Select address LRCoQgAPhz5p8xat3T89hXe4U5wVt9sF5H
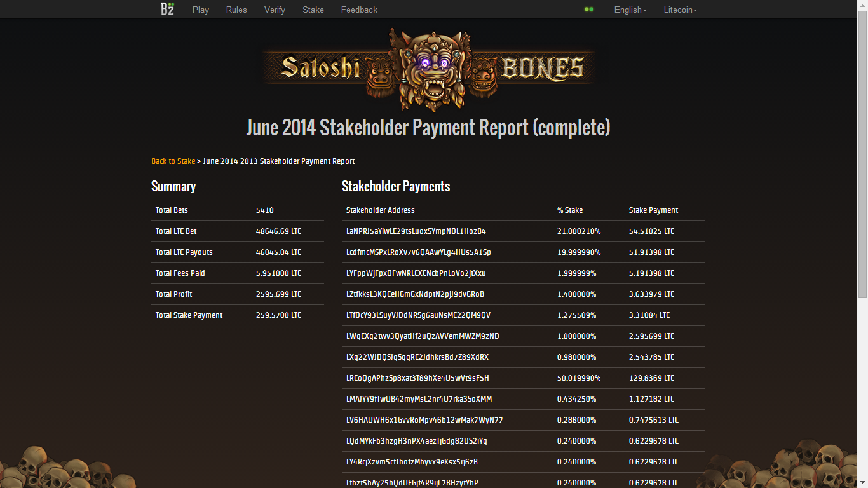Image resolution: width=868 pixels, height=488 pixels. point(417,378)
